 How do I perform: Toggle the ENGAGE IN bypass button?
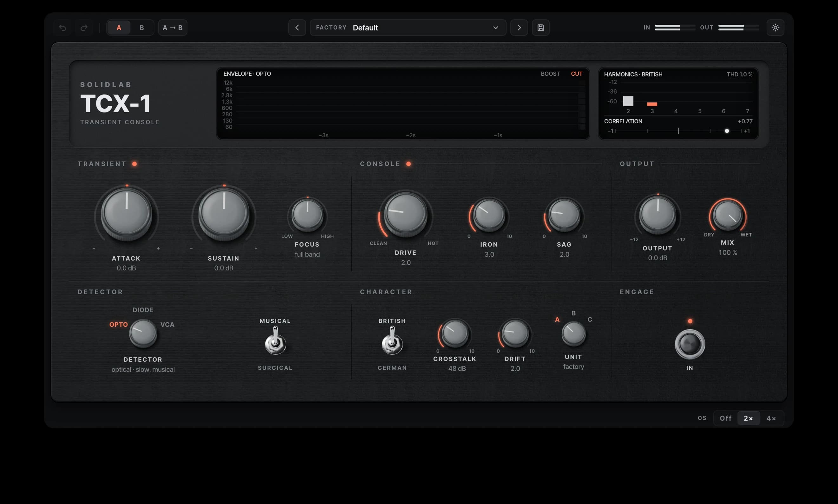(690, 344)
